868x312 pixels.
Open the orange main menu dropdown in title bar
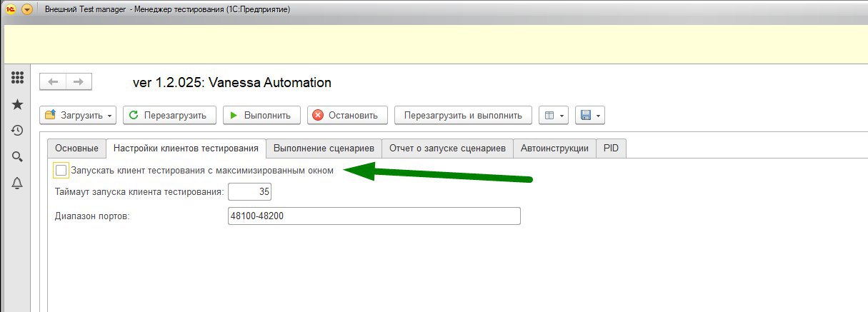27,9
